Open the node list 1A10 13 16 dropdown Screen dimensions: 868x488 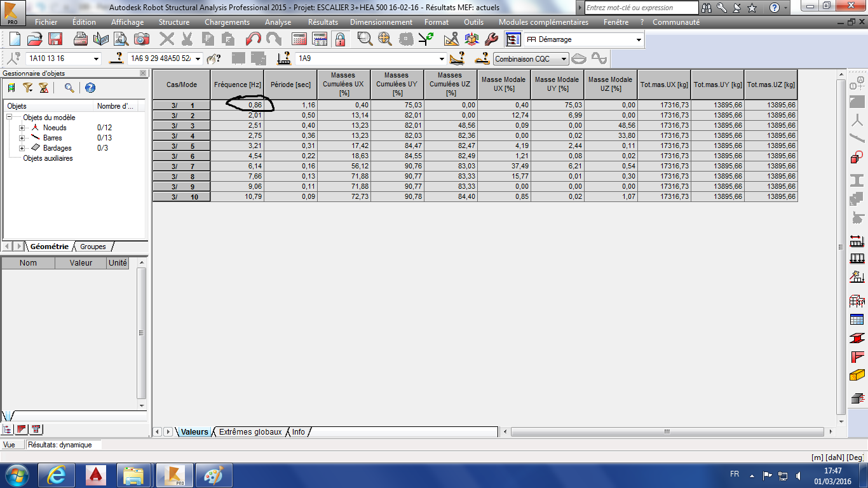pyautogui.click(x=97, y=58)
